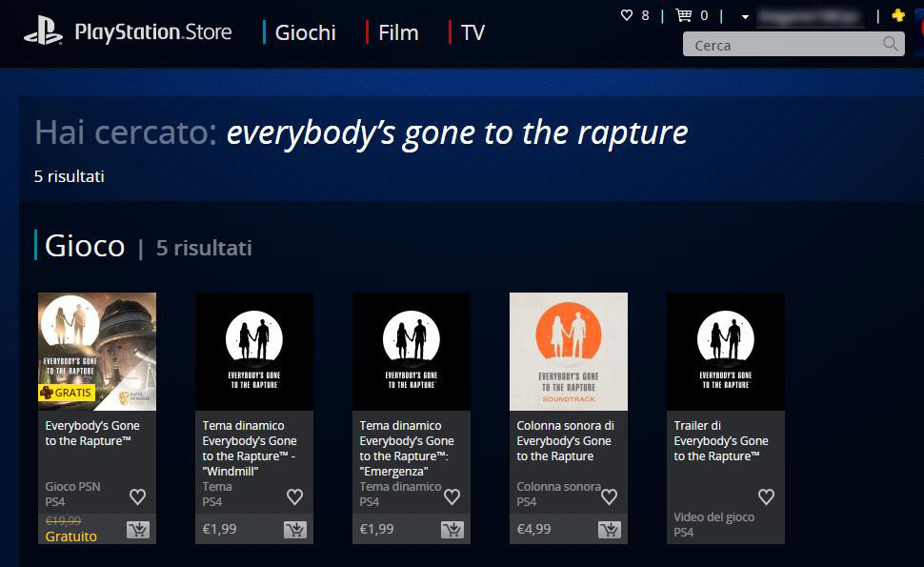Wishlist the Colonna sonora with heart
The width and height of the screenshot is (924, 567).
coord(610,496)
